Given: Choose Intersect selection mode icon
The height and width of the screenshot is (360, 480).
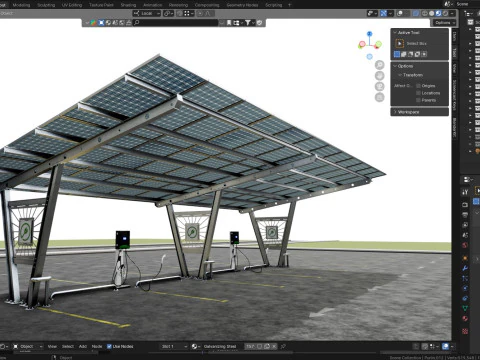Looking at the screenshot, I should [424, 54].
